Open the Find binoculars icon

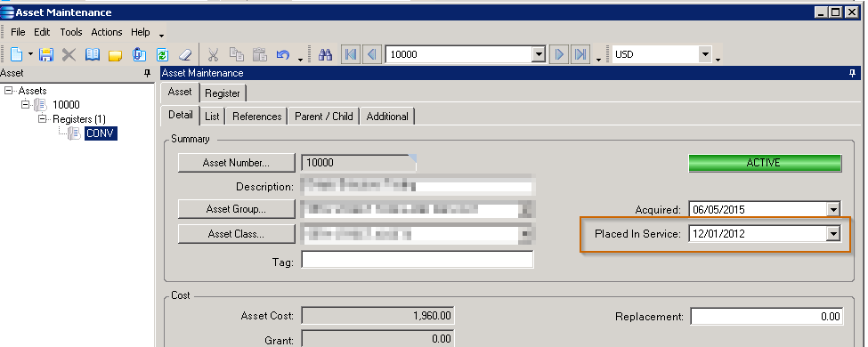(x=326, y=54)
